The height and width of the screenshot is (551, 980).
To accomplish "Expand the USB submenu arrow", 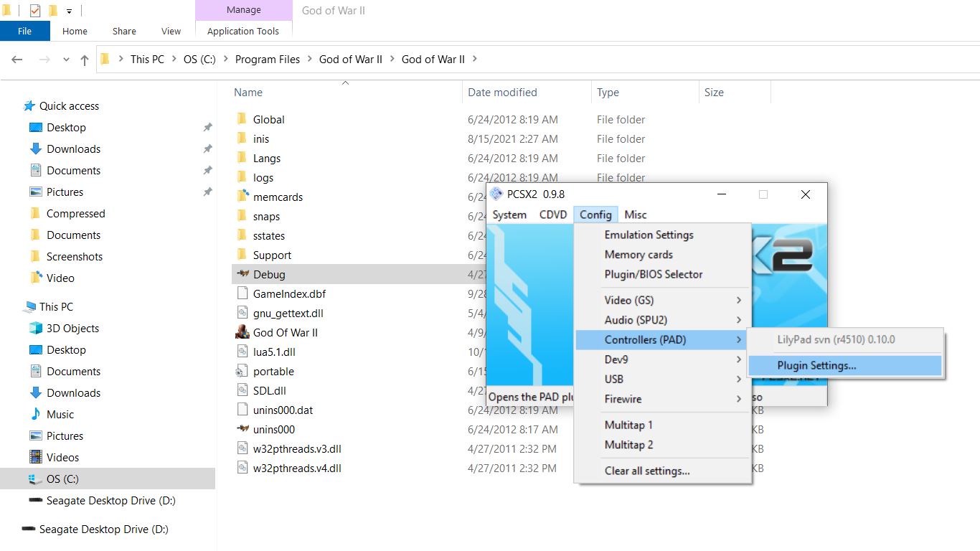I will (738, 379).
